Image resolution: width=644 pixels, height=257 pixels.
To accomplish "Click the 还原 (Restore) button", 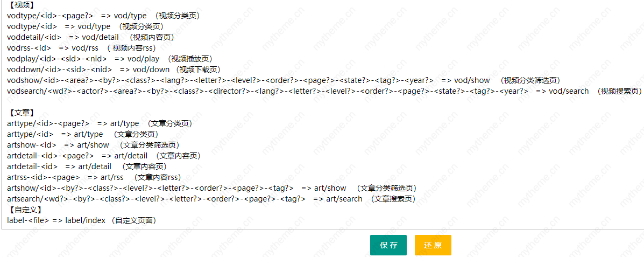I will (x=433, y=245).
